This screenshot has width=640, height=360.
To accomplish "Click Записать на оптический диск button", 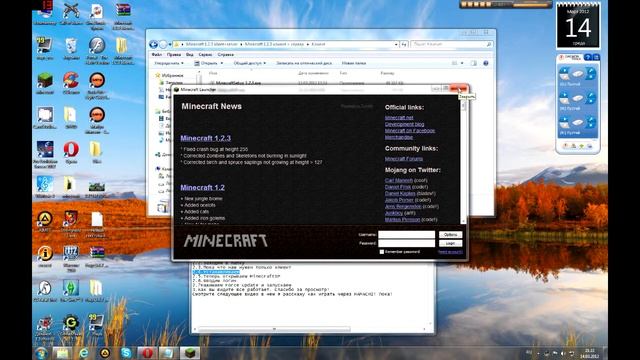I will click(304, 63).
